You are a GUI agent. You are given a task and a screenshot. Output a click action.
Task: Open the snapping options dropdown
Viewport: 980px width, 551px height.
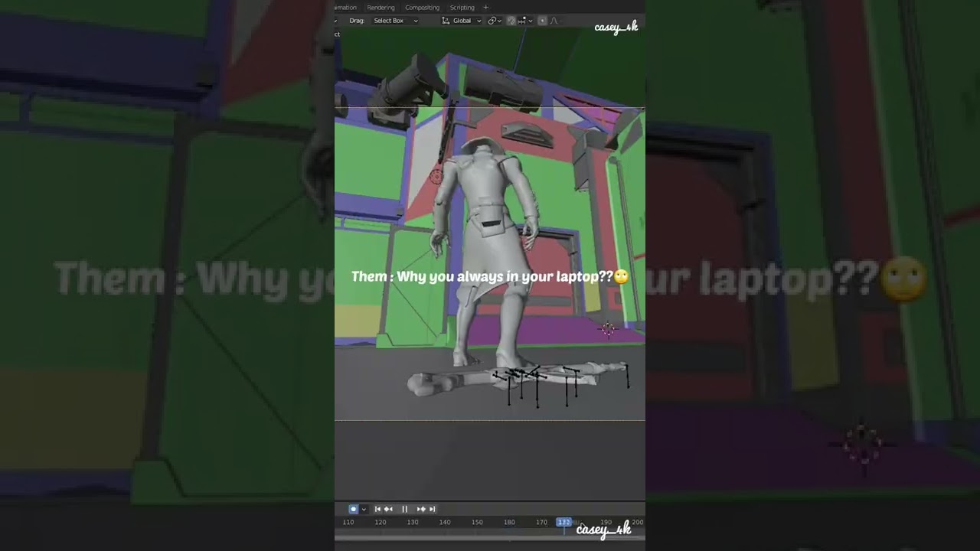(x=525, y=21)
